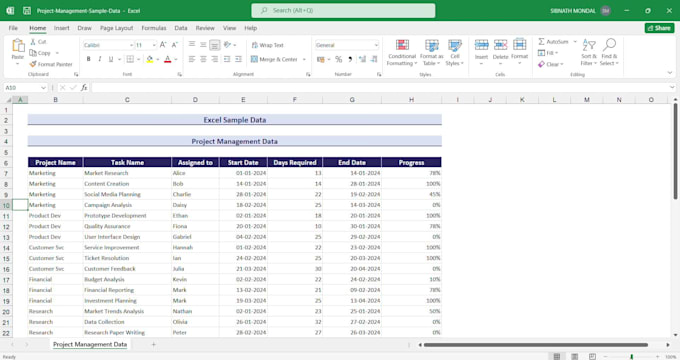Expand the AutoSum dropdown arrow
The width and height of the screenshot is (680, 360).
[575, 42]
